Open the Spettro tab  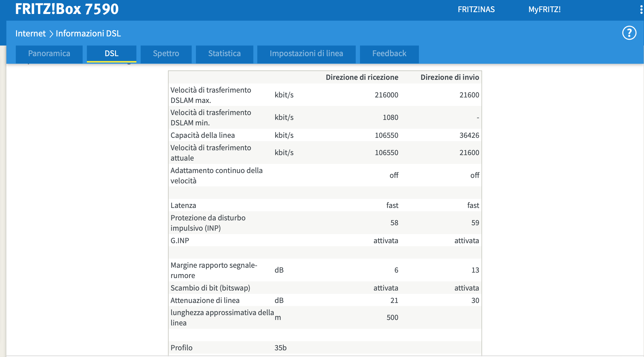(166, 54)
